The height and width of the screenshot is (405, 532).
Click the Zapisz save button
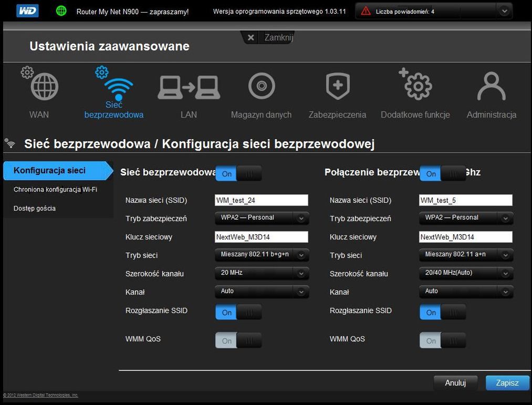tap(507, 383)
